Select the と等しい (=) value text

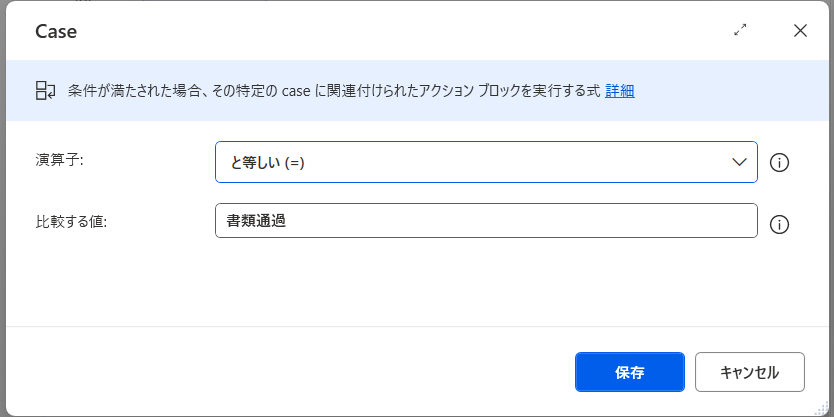[x=267, y=163]
